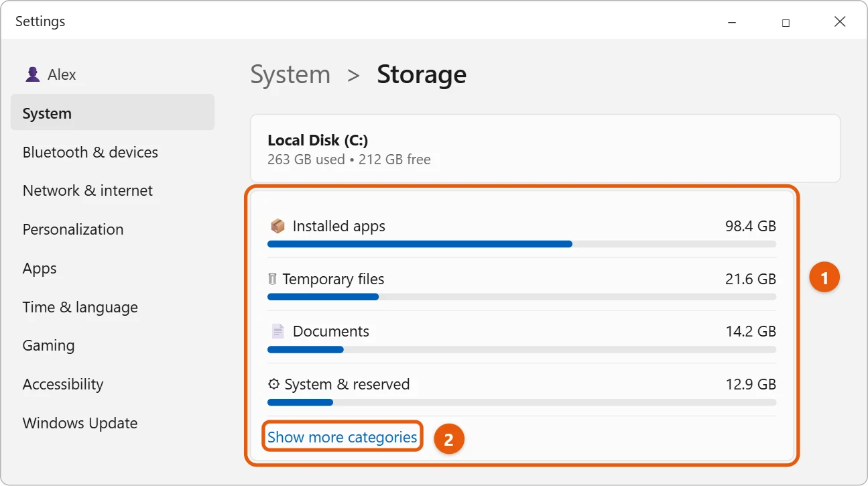This screenshot has width=868, height=486.
Task: Select the Documents category label
Action: pos(330,331)
